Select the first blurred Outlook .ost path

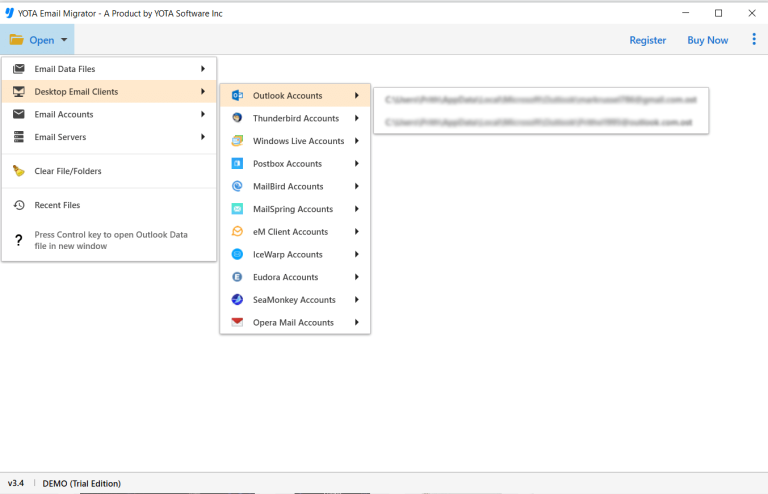(x=541, y=99)
